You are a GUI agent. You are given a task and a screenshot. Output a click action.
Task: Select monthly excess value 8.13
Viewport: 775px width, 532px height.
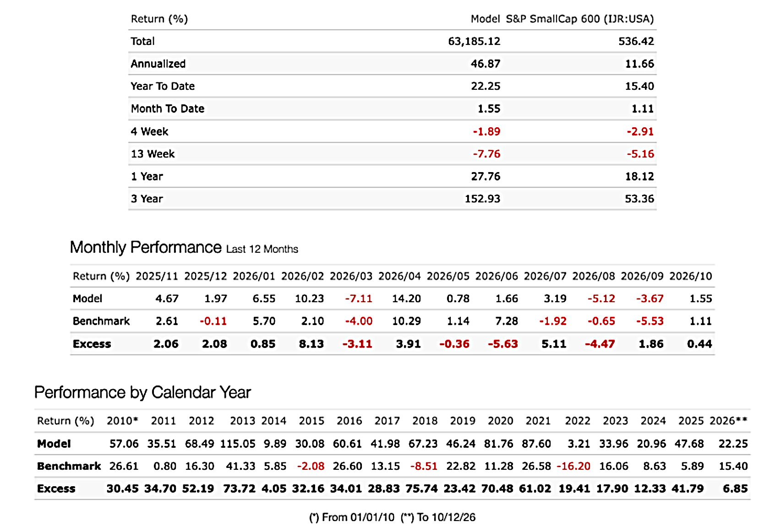[x=311, y=344]
